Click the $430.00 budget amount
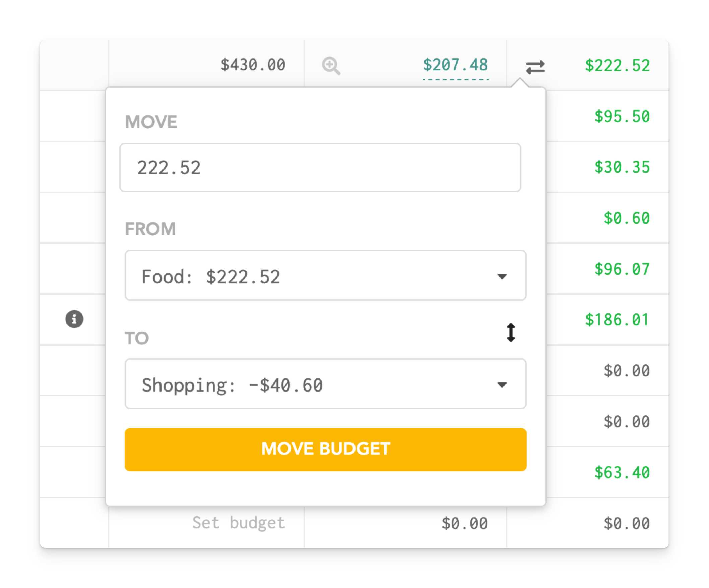 click(253, 65)
